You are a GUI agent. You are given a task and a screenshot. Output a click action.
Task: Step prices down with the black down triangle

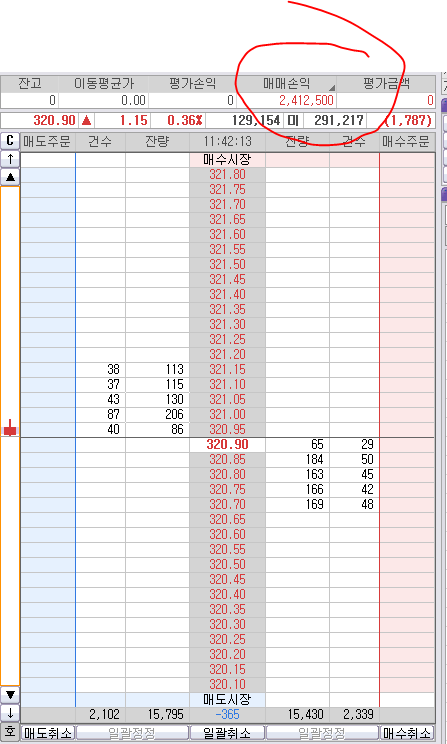pos(10,695)
